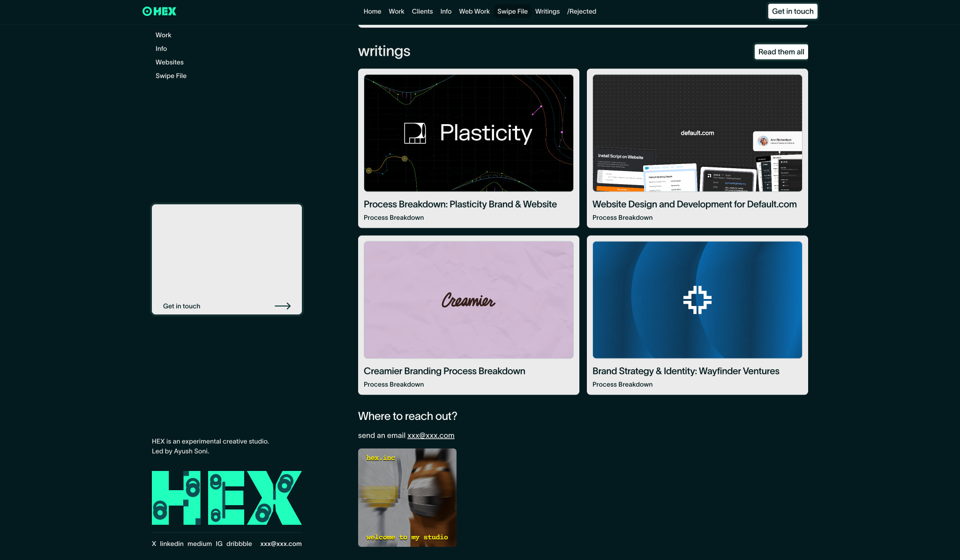This screenshot has height=560, width=960.
Task: Open Web Work in the top navigation
Action: [x=474, y=11]
